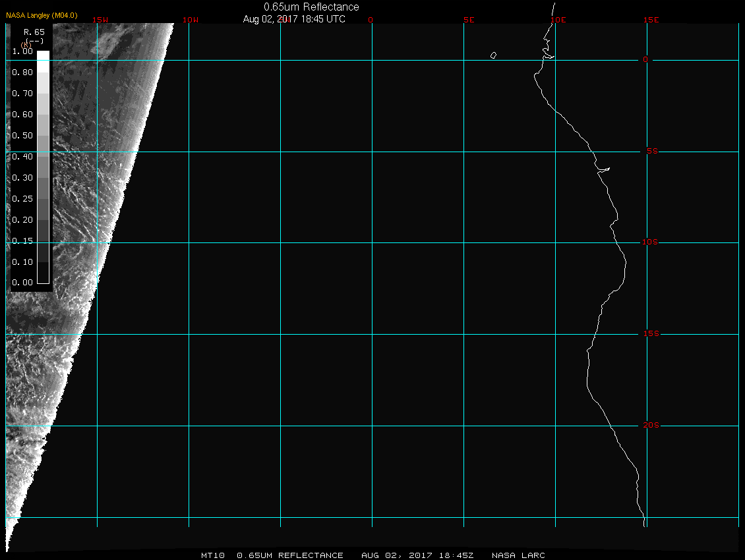Click the 10E longitude label
The width and height of the screenshot is (745, 560).
[558, 20]
